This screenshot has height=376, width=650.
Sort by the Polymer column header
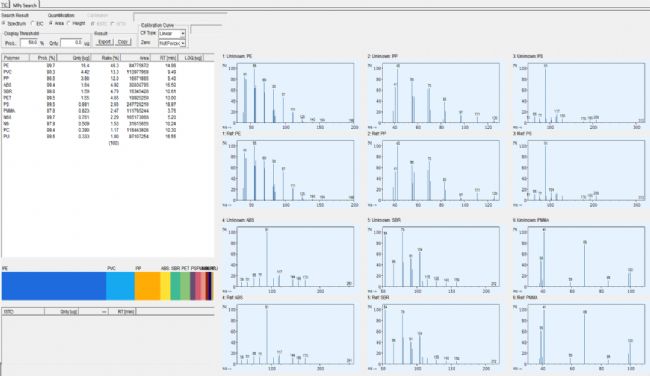pos(16,58)
